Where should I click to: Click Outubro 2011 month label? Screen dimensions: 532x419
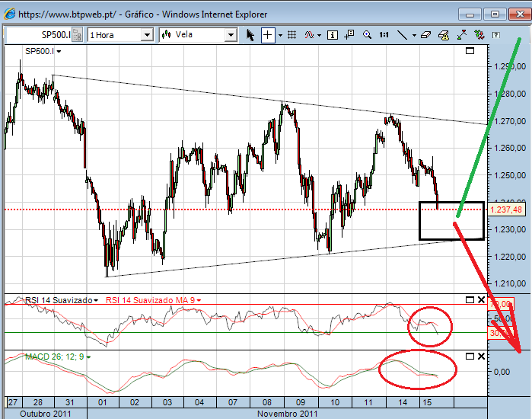(x=46, y=414)
